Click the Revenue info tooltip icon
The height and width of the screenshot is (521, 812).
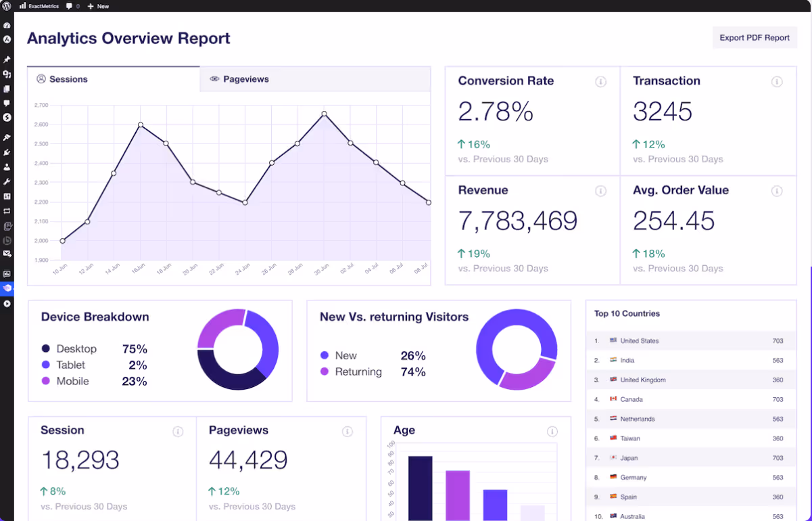coord(601,191)
